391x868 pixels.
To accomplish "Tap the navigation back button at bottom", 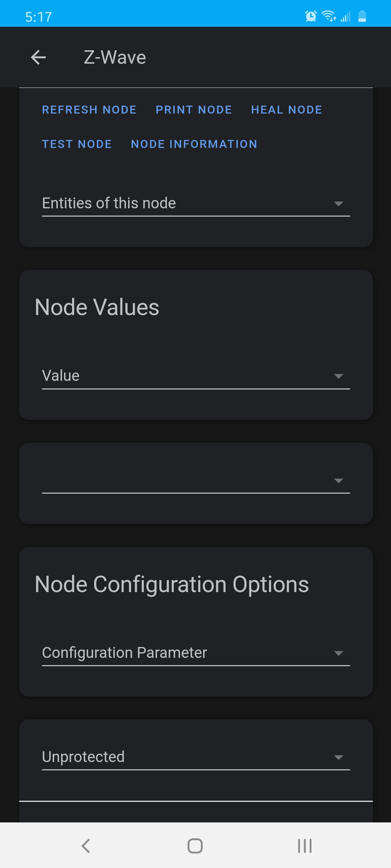I will (x=85, y=846).
